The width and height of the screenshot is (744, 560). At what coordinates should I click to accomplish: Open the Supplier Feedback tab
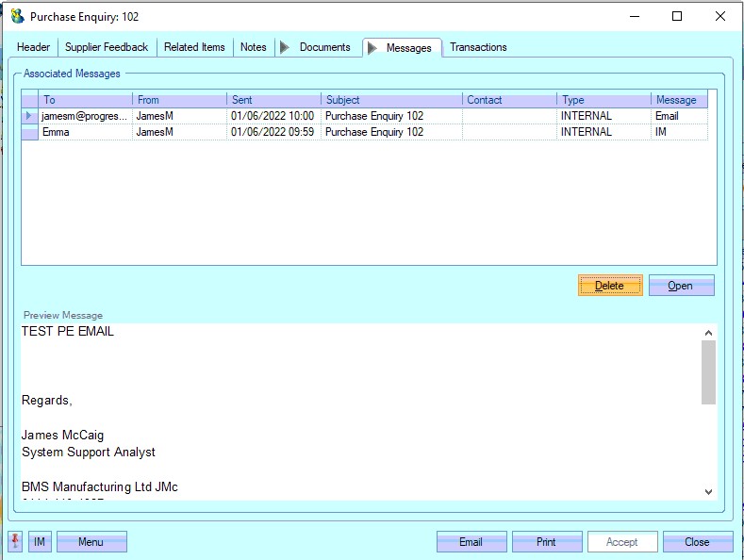107,47
